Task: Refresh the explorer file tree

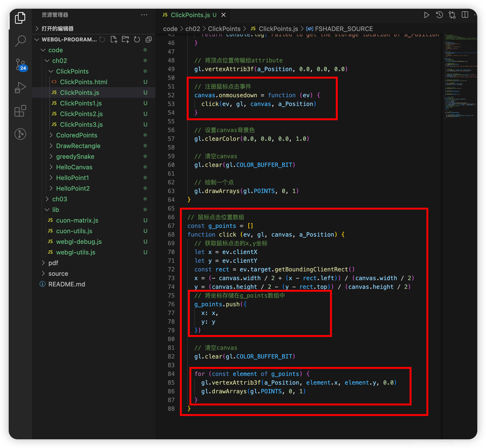Action: (137, 39)
